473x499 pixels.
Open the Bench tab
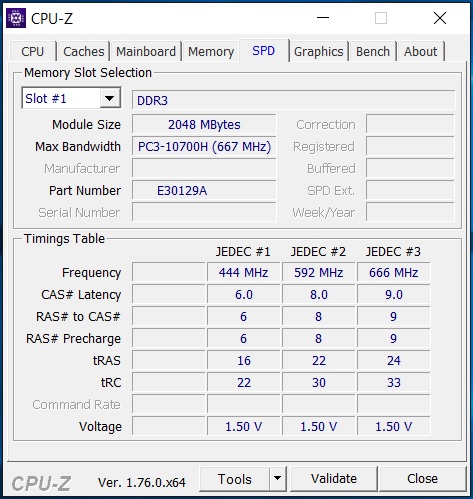pos(373,51)
